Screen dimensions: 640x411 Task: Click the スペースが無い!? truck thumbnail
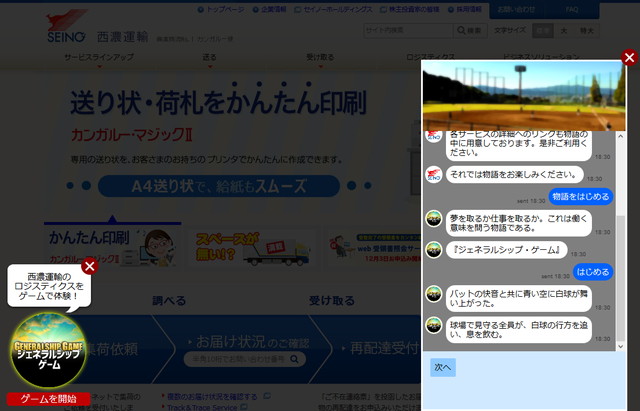(252, 248)
